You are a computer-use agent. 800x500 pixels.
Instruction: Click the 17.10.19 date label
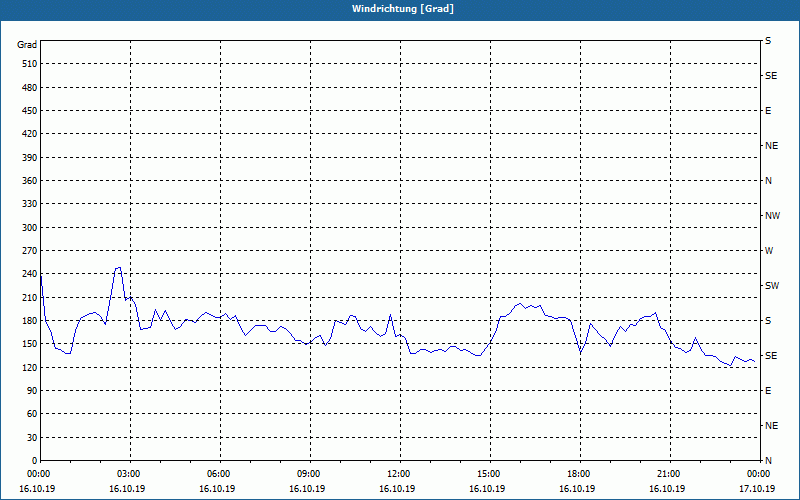pos(757,489)
